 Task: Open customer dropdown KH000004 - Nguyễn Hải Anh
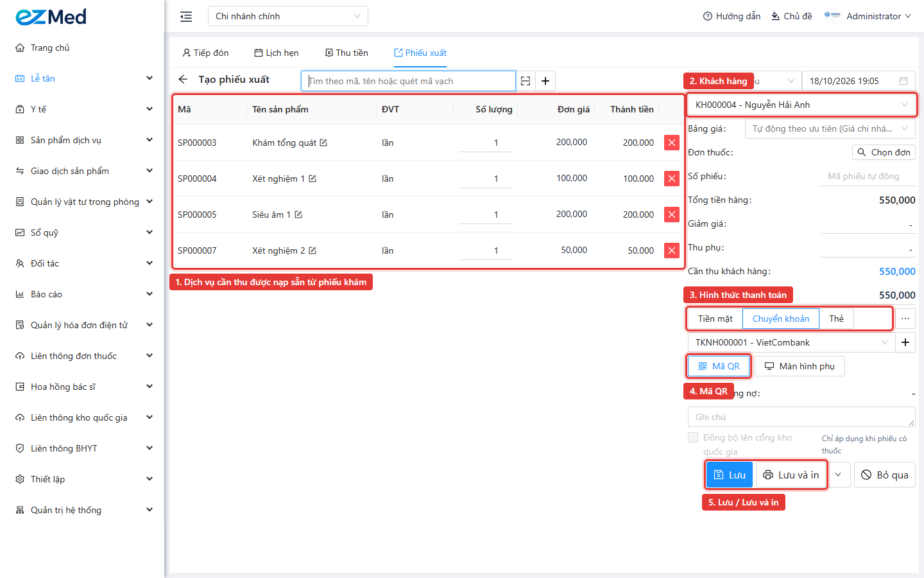coord(801,105)
